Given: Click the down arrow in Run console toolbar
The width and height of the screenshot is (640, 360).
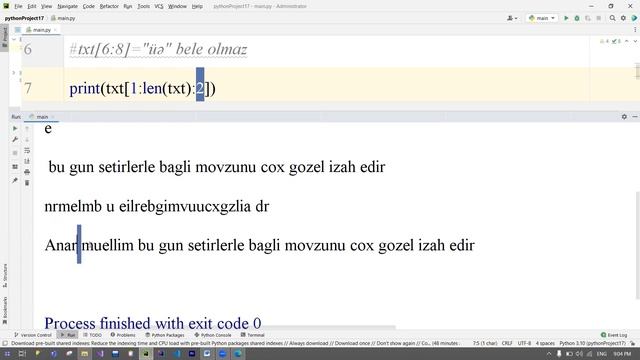Looking at the screenshot, I should pos(27,140).
